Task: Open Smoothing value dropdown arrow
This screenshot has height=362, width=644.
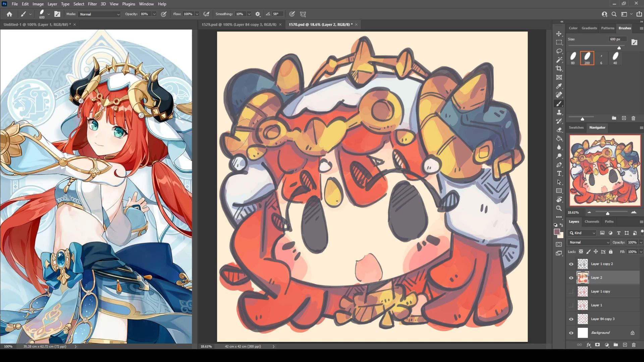Action: [x=249, y=14]
